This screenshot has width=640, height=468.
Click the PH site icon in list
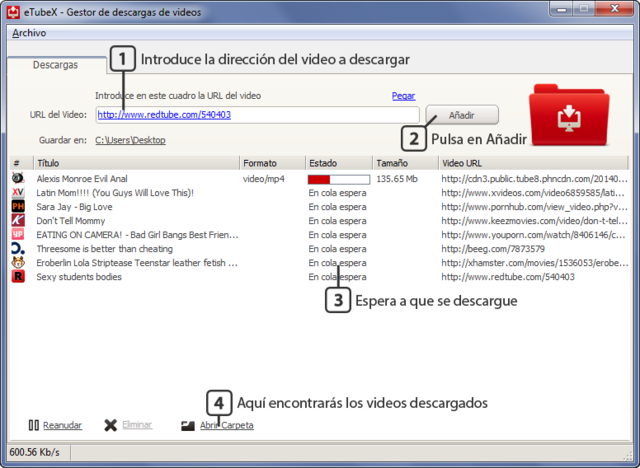pos(18,206)
